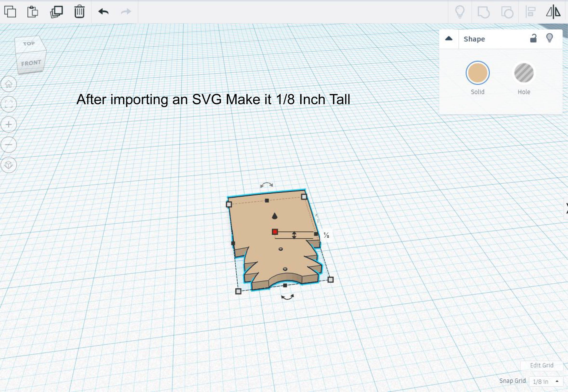Set shape to Hole
568x392 pixels.
coord(524,73)
